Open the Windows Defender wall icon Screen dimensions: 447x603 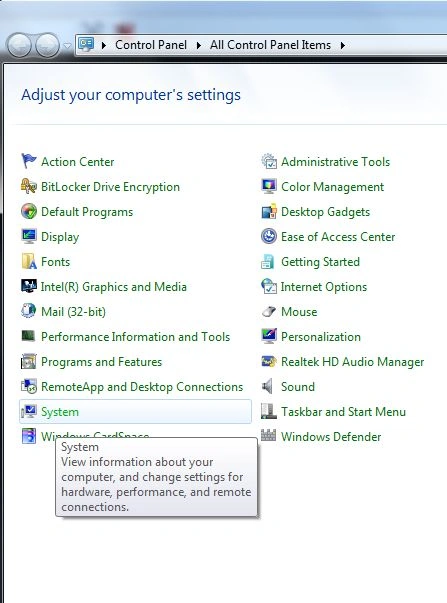pyautogui.click(x=269, y=436)
